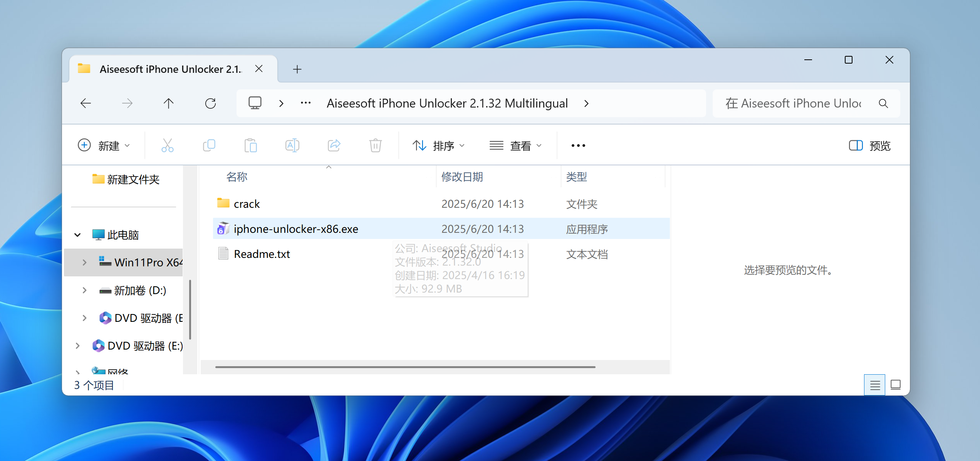Click the search box input field
The width and height of the screenshot is (980, 461).
coord(794,103)
